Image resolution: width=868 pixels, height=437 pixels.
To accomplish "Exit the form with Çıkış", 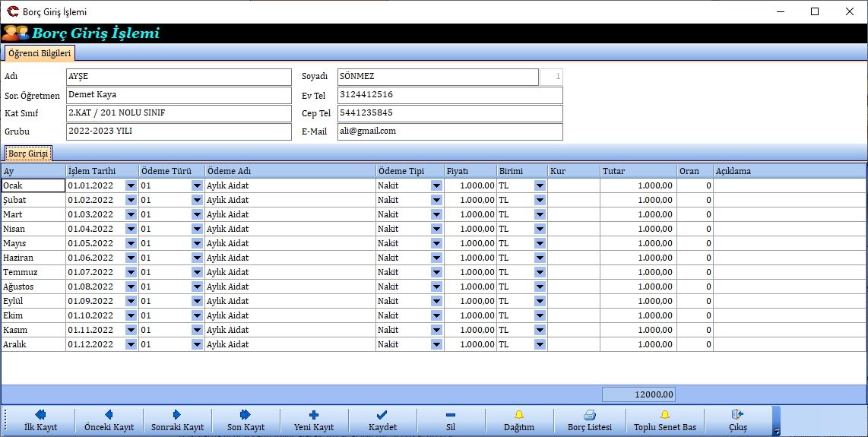I will 737,420.
